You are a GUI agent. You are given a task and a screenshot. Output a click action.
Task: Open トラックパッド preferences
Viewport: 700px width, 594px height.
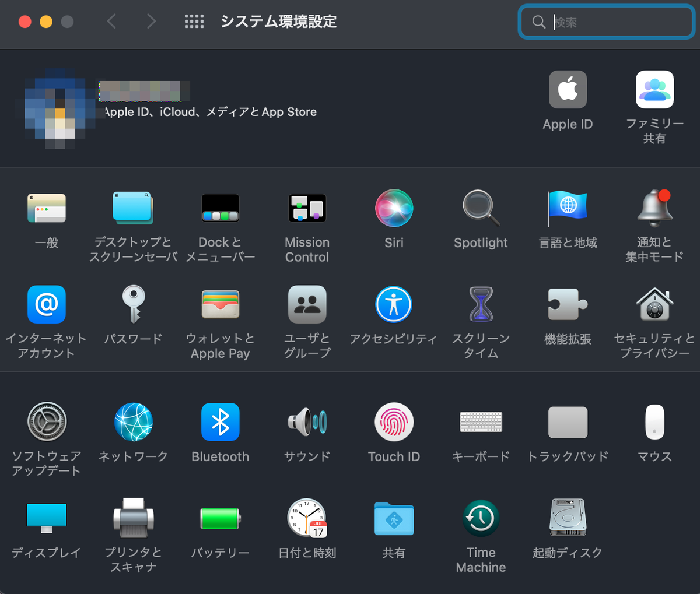tap(568, 422)
